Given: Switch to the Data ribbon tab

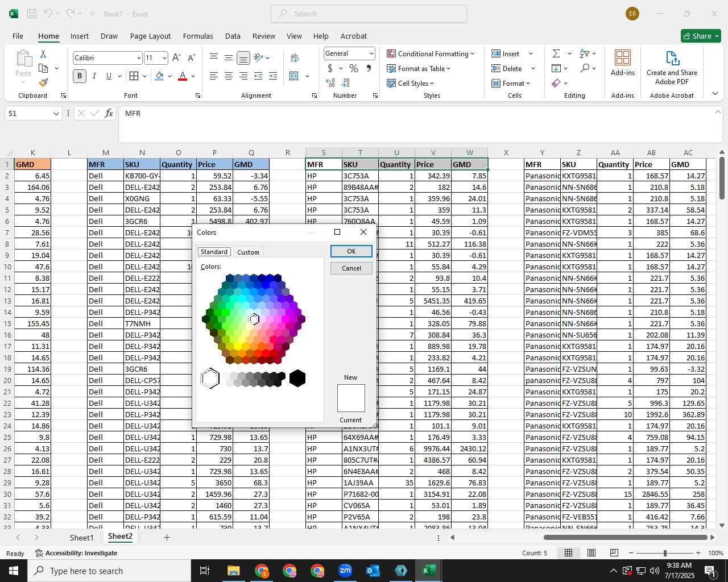Looking at the screenshot, I should tap(233, 36).
